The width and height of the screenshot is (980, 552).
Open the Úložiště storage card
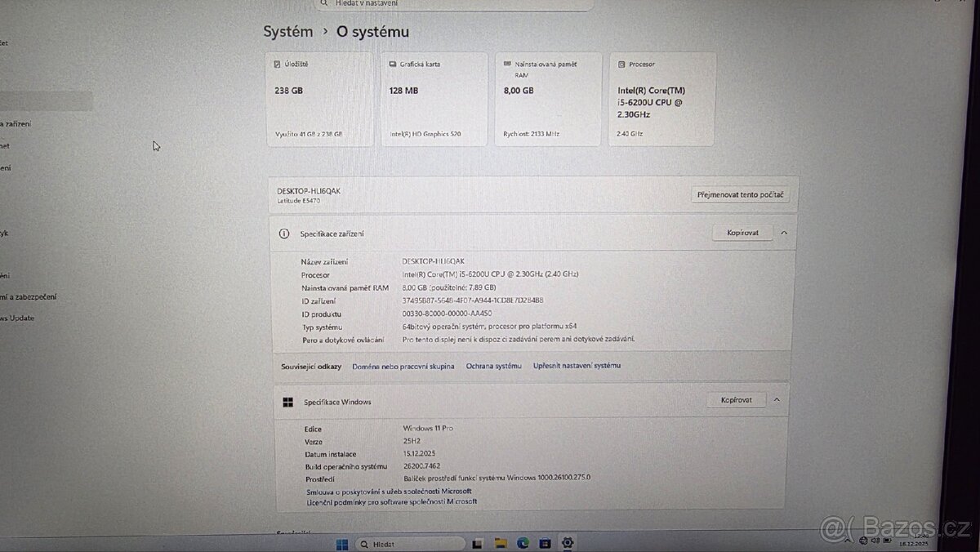pyautogui.click(x=318, y=98)
